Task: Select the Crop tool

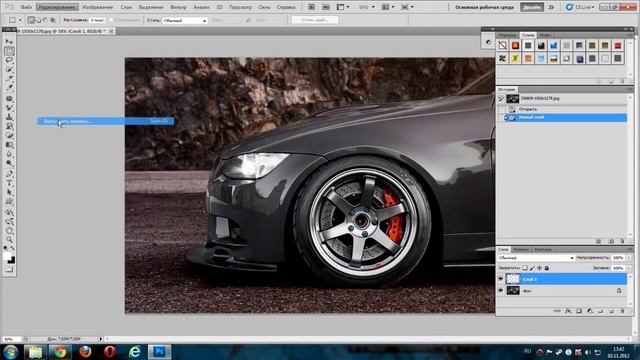Action: pyautogui.click(x=9, y=78)
